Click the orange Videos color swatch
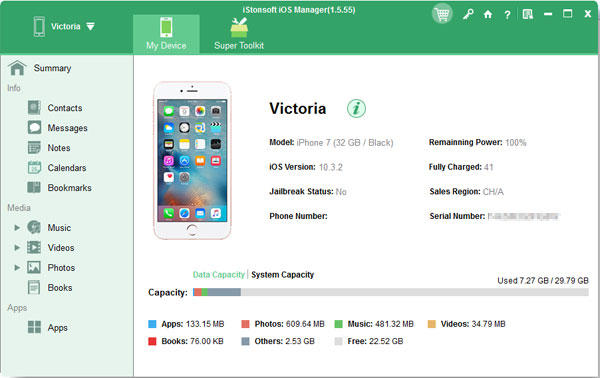Image resolution: width=600 pixels, height=378 pixels. [432, 324]
